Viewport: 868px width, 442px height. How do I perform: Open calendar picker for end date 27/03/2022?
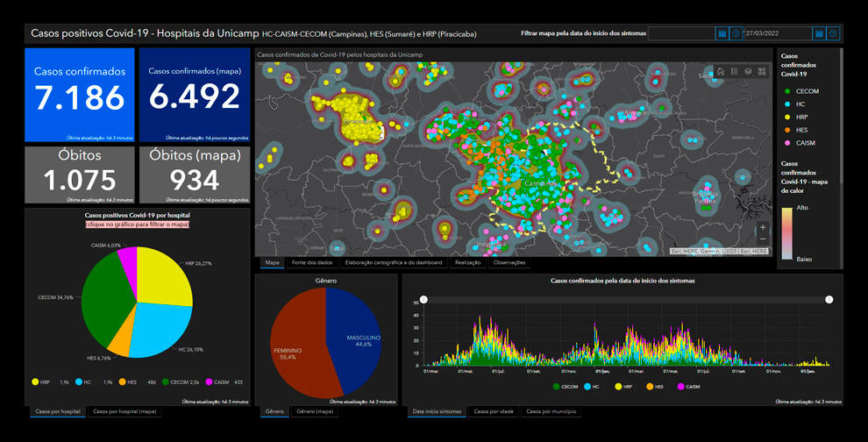point(819,33)
